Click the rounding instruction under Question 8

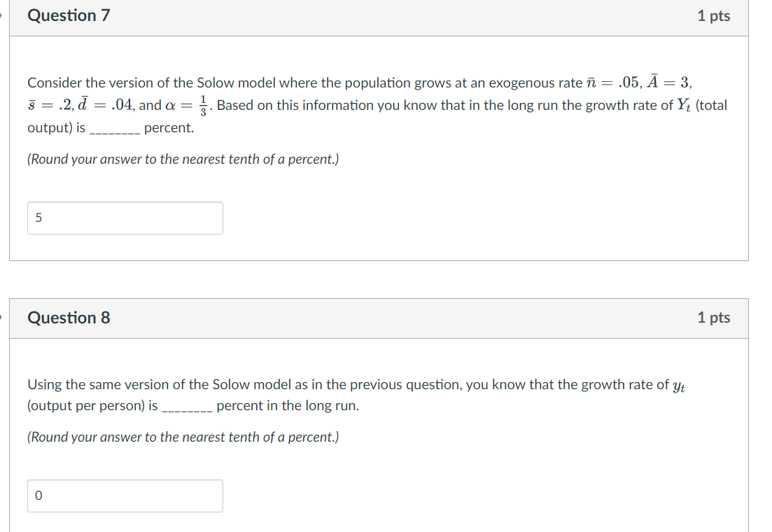(182, 437)
